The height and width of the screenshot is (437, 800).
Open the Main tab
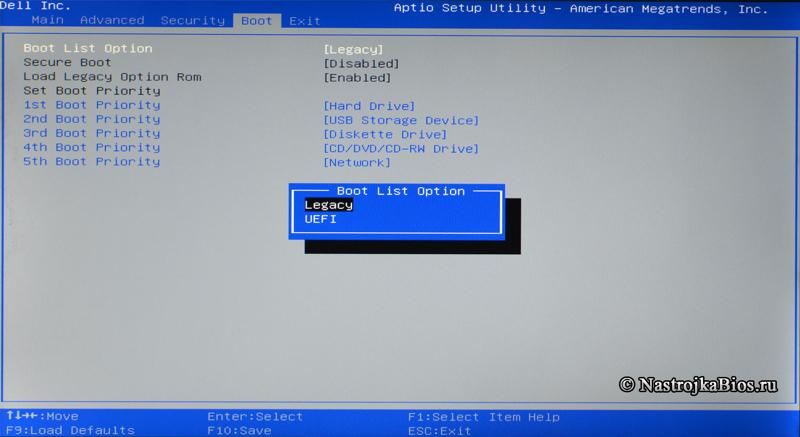coord(47,20)
